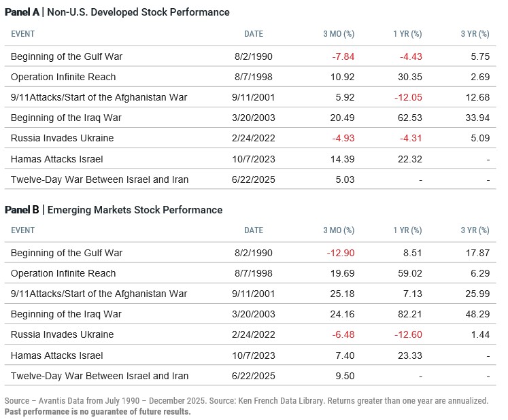Click the 3 MO (%) header in Panel A
The width and height of the screenshot is (508, 420).
click(339, 33)
